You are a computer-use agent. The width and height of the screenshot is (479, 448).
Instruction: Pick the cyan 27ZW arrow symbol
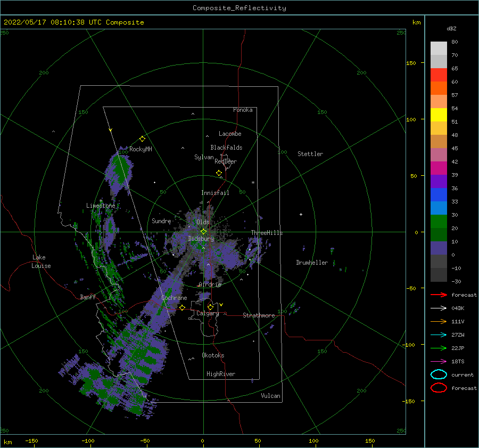[x=439, y=335]
